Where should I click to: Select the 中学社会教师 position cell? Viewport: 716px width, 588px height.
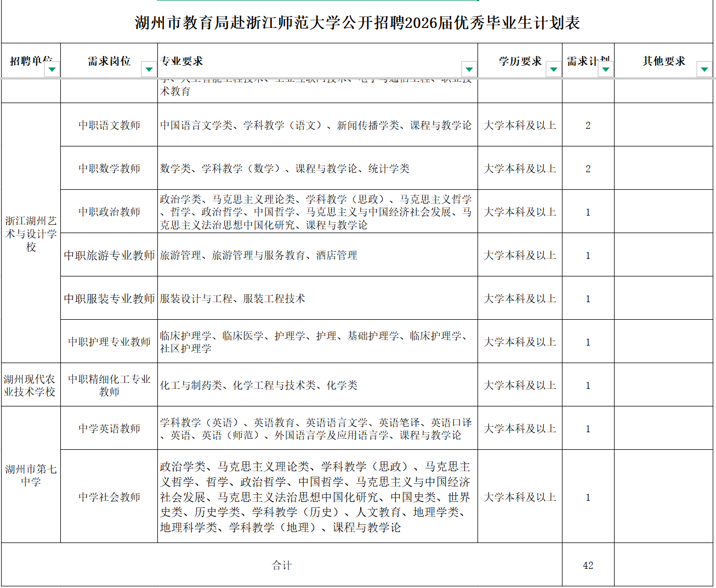[109, 497]
